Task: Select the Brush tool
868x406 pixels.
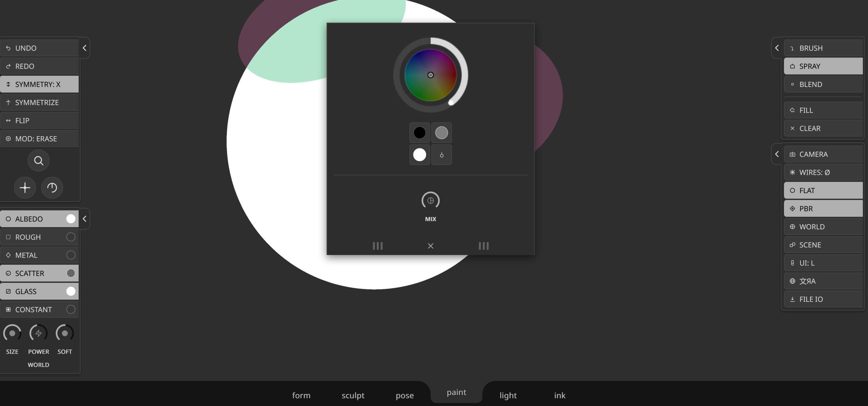Action: coord(823,48)
